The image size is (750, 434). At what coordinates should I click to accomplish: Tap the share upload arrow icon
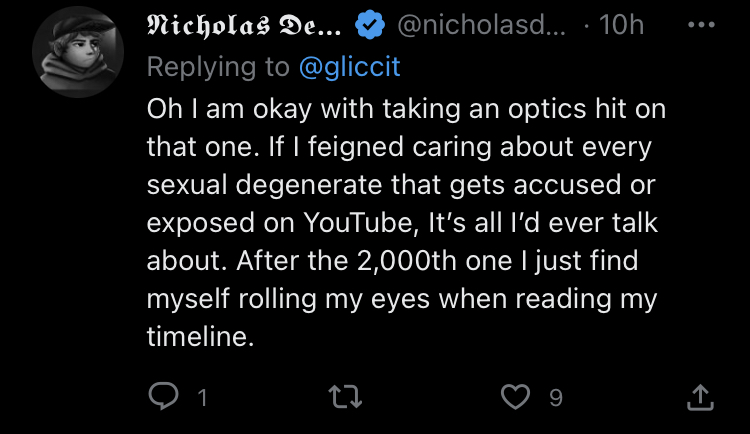pos(700,397)
